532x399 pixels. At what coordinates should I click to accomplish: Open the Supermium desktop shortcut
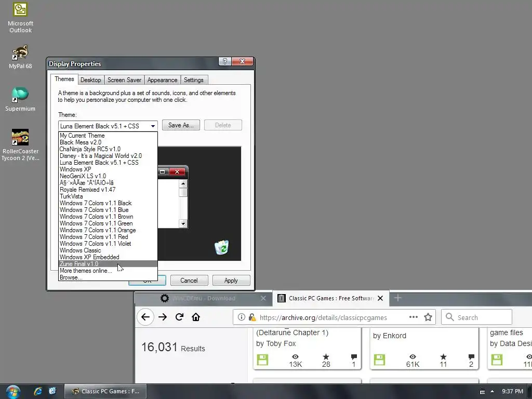[x=20, y=99]
